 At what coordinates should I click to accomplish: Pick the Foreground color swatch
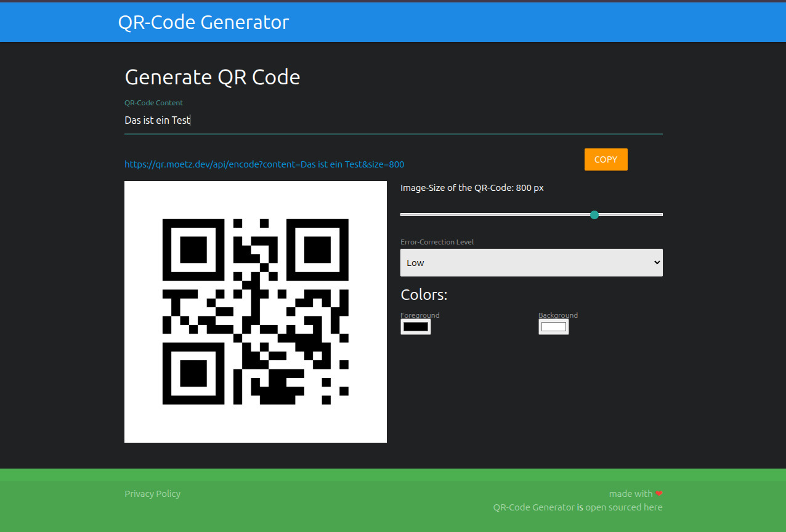[416, 327]
